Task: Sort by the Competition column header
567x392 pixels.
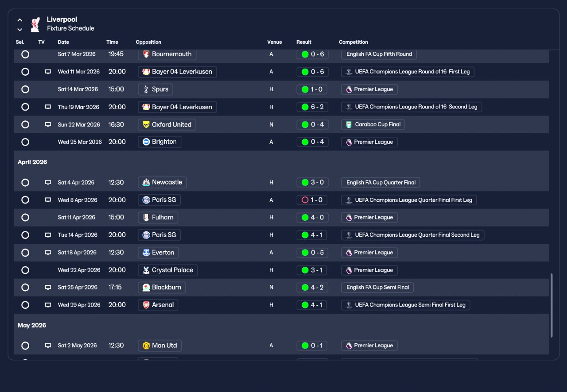Action: 353,42
